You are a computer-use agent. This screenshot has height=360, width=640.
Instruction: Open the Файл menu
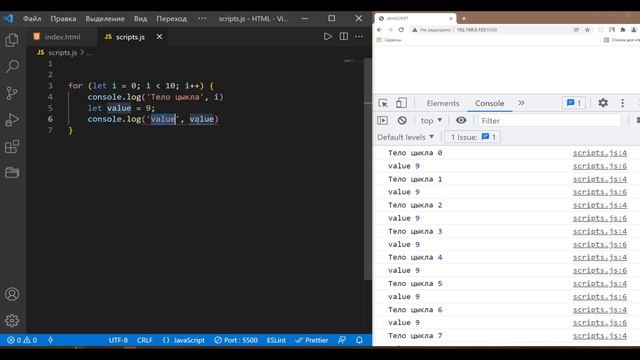(32, 18)
